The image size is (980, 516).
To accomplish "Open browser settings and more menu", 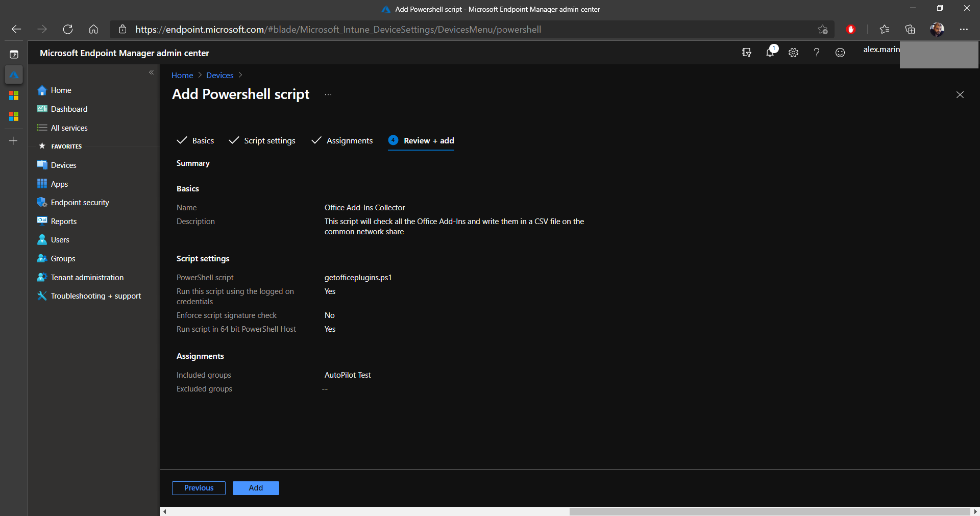I will [963, 30].
